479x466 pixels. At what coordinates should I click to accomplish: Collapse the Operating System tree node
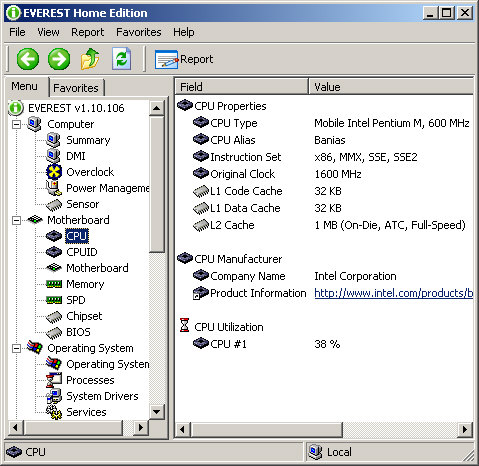(x=16, y=348)
